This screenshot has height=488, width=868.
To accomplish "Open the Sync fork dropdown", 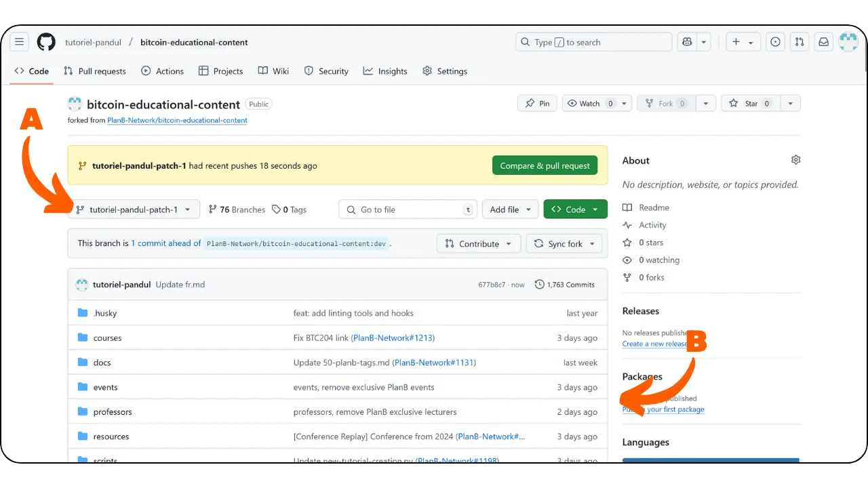I will point(564,244).
